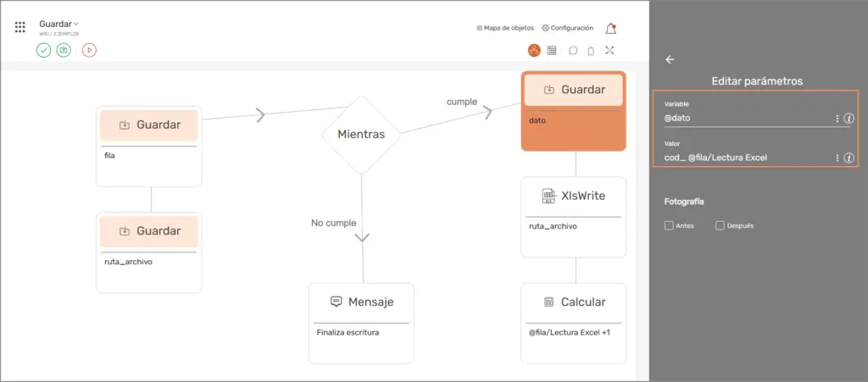Toggle fullscreen with the expand arrows icon
This screenshot has width=868, height=382.
point(609,51)
